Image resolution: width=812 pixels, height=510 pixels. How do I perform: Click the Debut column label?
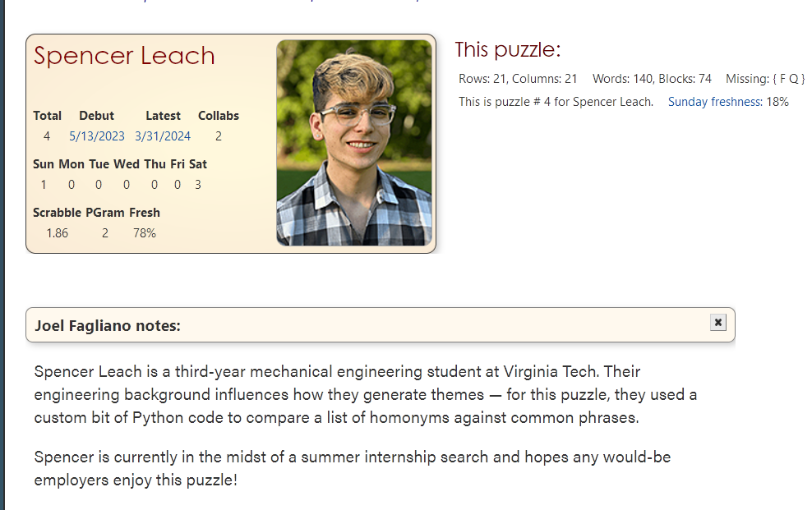(96, 116)
